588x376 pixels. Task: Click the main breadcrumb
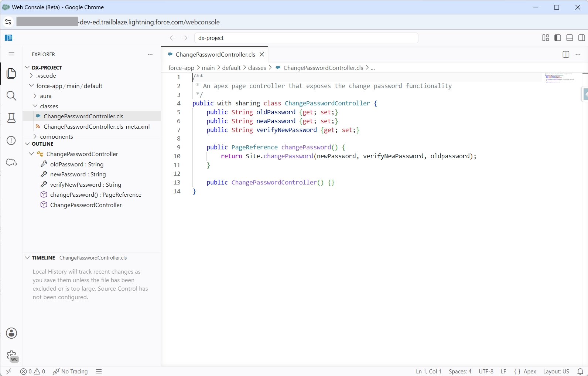tap(208, 68)
